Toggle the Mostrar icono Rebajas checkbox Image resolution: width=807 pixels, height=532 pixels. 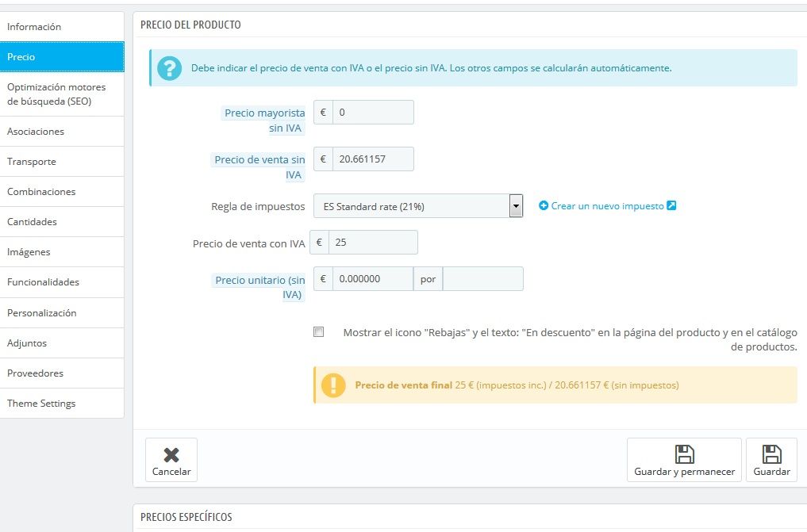318,332
